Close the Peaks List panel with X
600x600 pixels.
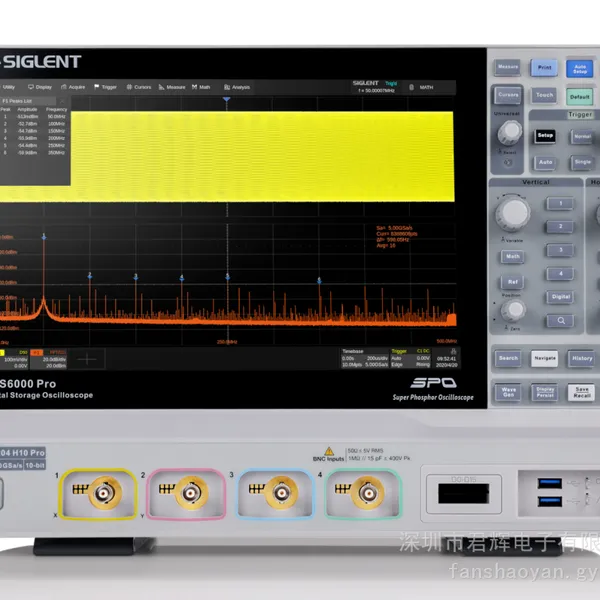tap(62, 101)
